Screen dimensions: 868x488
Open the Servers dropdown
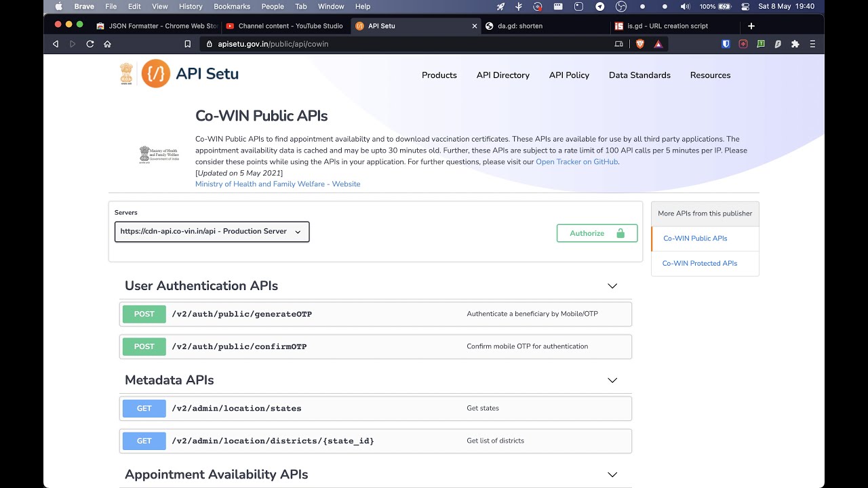click(x=212, y=231)
